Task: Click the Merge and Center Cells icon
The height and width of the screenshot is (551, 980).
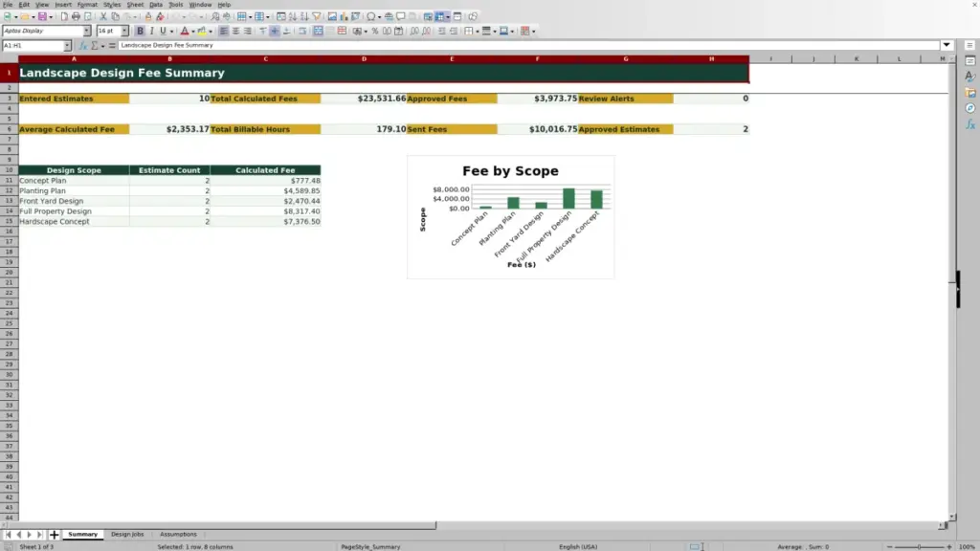Action: coord(318,31)
